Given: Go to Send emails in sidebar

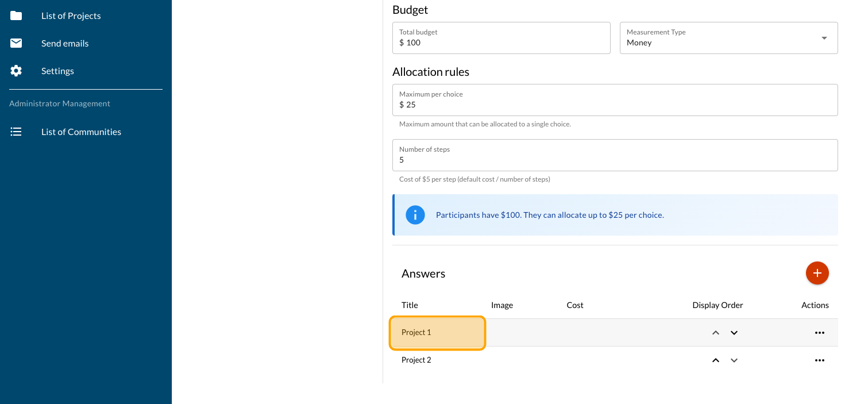Looking at the screenshot, I should pos(65,43).
